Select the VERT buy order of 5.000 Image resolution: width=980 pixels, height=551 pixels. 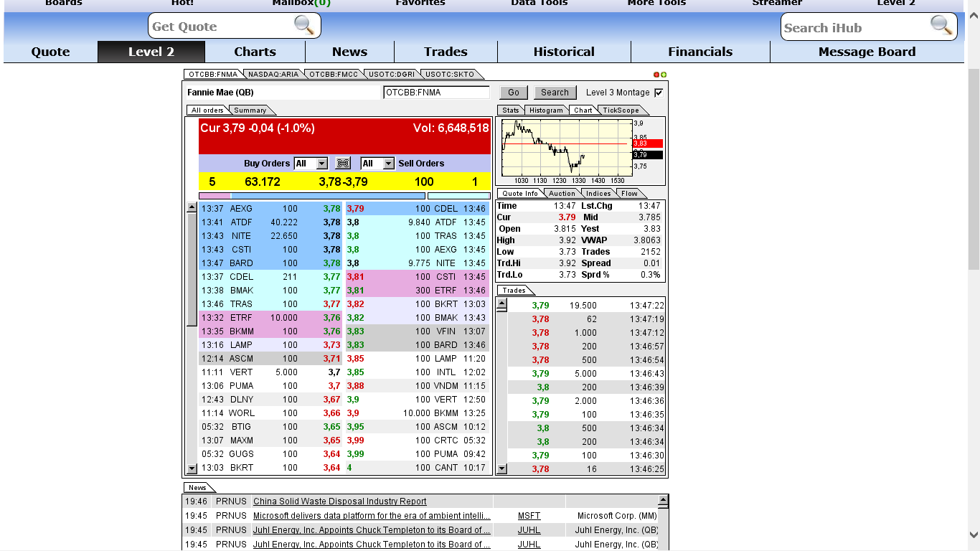pos(271,372)
